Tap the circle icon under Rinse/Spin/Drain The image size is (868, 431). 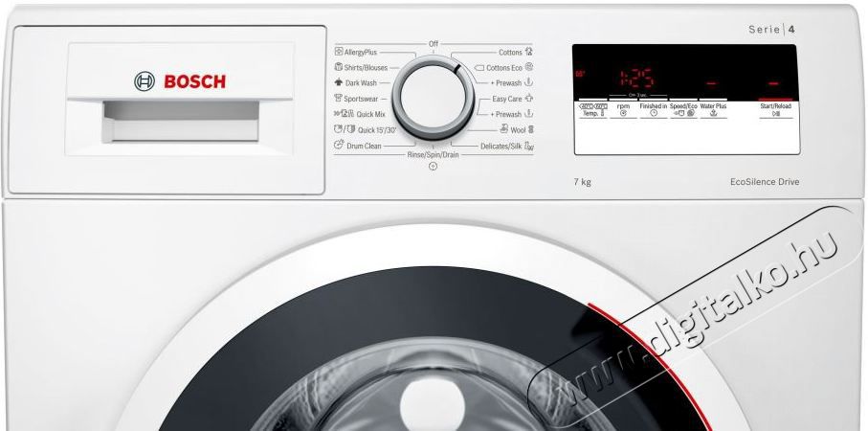[433, 167]
